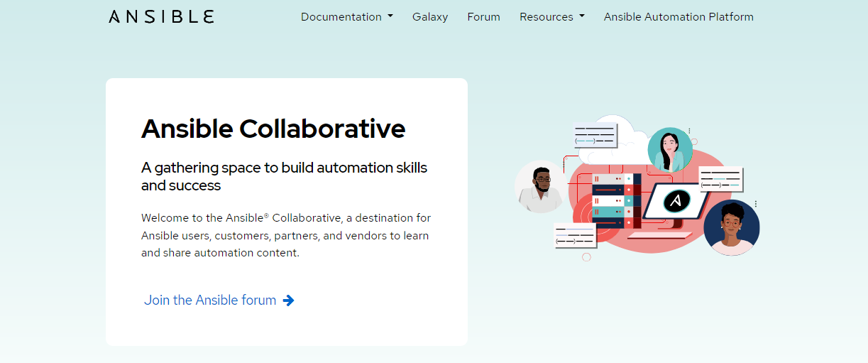Click Join the Ansible forum link
The width and height of the screenshot is (868, 363).
[x=219, y=300]
